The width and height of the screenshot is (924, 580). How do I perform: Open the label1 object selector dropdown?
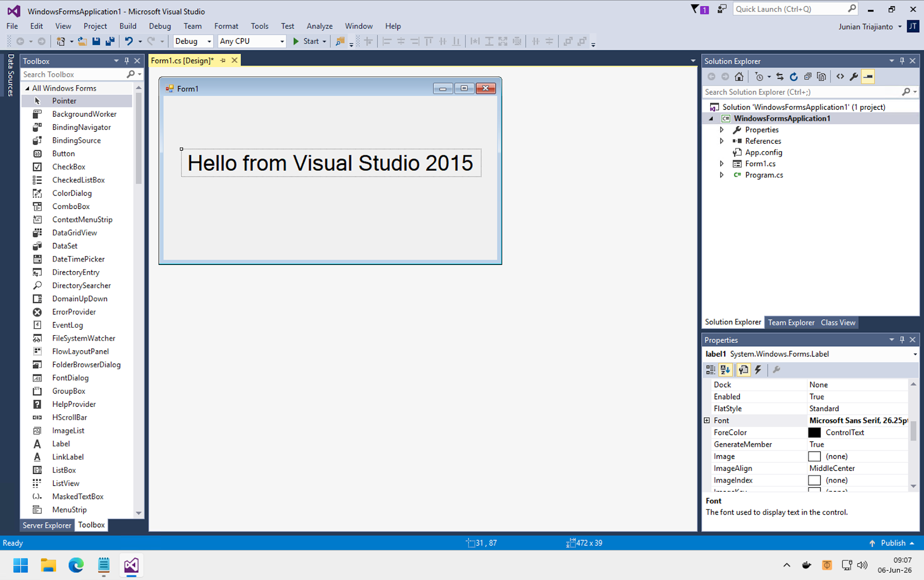915,354
